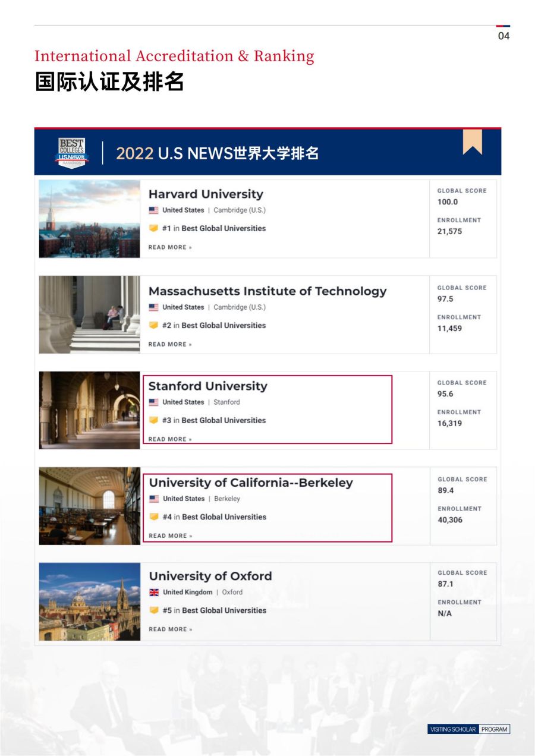The image size is (535, 756).
Task: Click the Harvard campus photo thumbnail
Action: tap(90, 219)
